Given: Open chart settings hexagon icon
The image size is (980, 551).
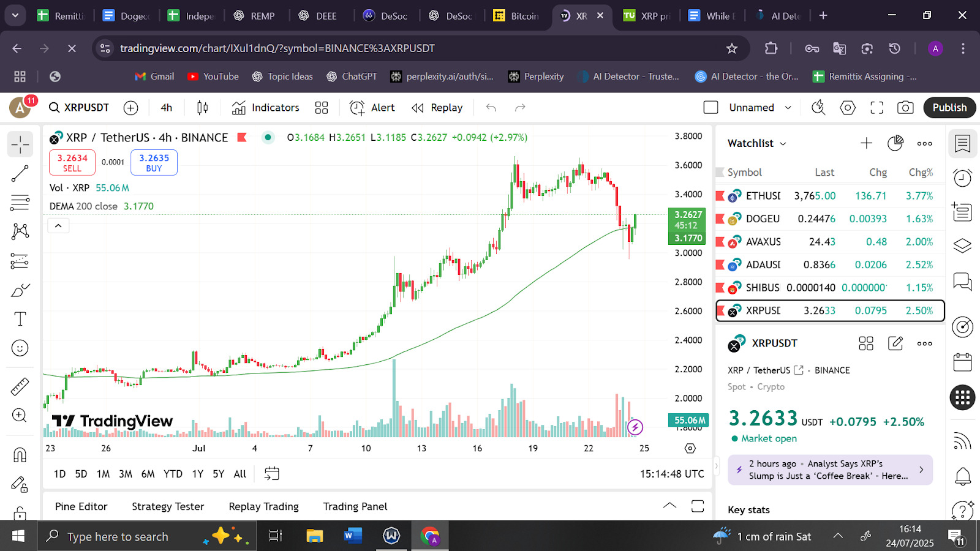Looking at the screenshot, I should pos(848,108).
